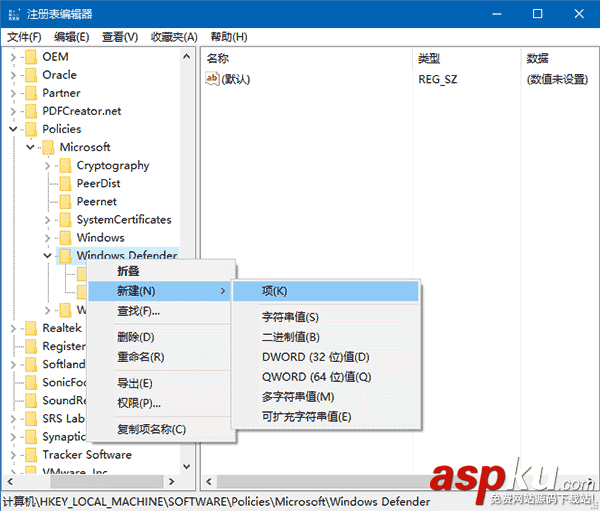Click the REG_SZ type cell
The height and width of the screenshot is (511, 600).
[438, 80]
